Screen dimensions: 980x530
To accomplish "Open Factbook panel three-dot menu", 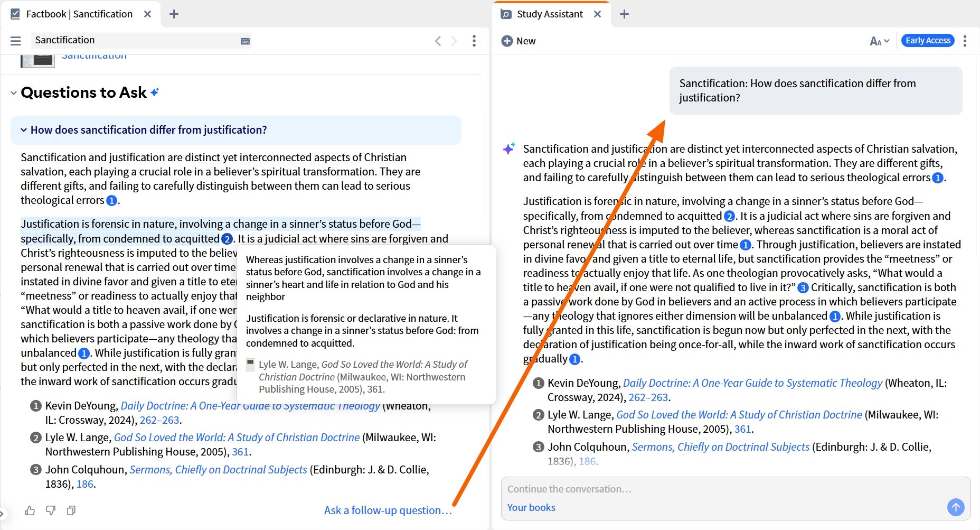I will click(x=474, y=41).
